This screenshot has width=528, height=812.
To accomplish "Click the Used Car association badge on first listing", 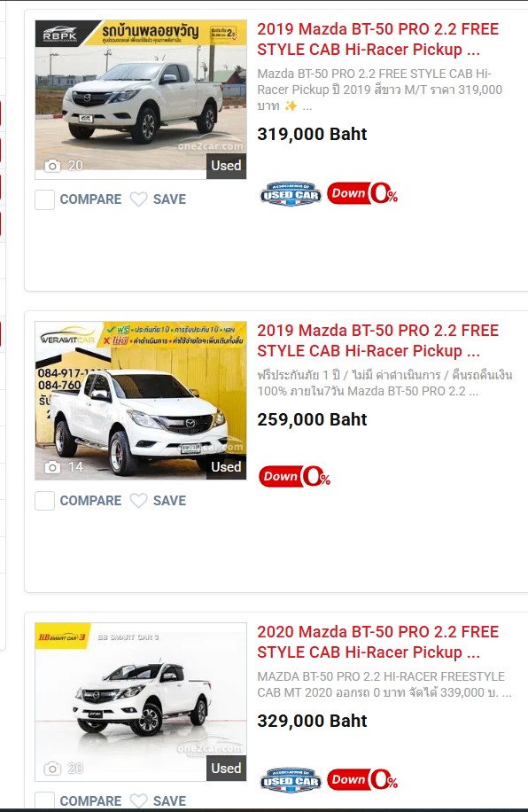I will pyautogui.click(x=291, y=194).
